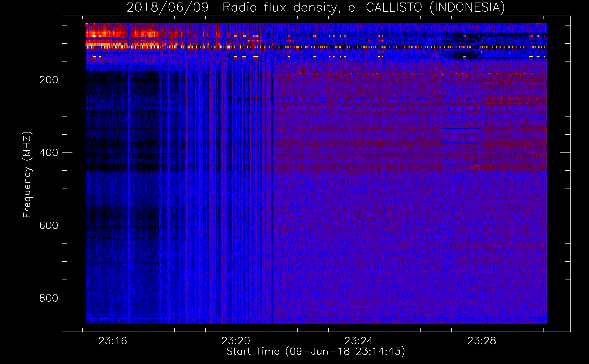589x364 pixels.
Task: Click the '600' frequency tick label
Action: pyautogui.click(x=49, y=225)
